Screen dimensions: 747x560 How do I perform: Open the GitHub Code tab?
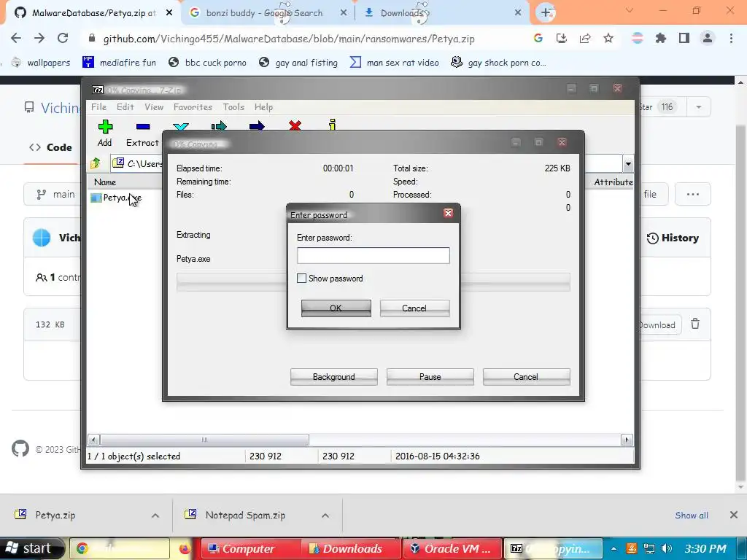click(x=50, y=147)
